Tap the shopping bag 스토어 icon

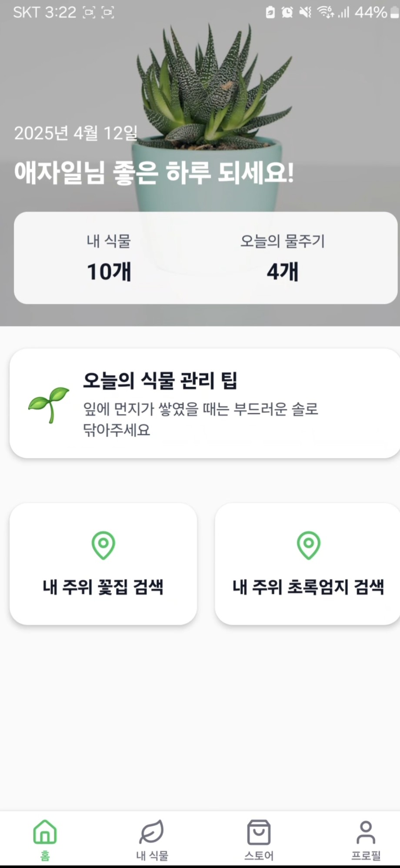(x=259, y=832)
